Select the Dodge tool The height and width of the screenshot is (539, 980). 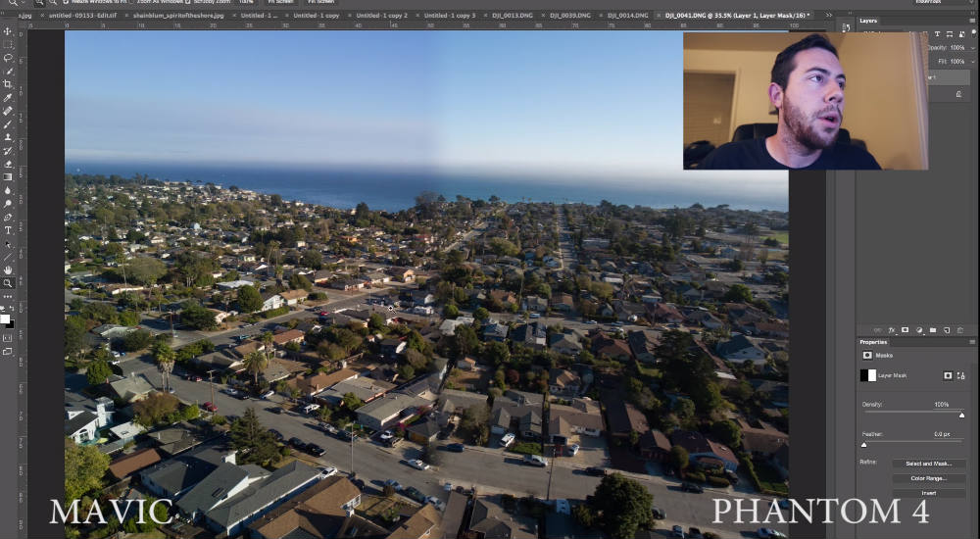point(8,204)
